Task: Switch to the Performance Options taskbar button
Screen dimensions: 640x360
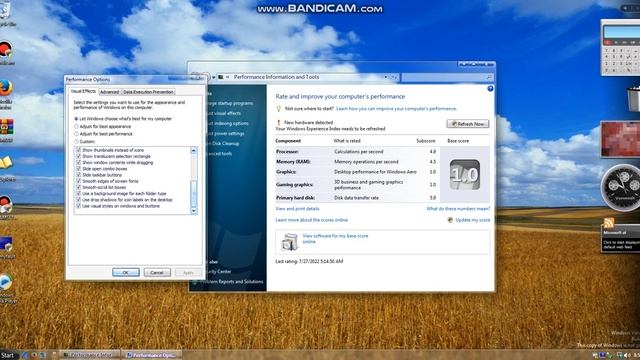Action: click(152, 355)
